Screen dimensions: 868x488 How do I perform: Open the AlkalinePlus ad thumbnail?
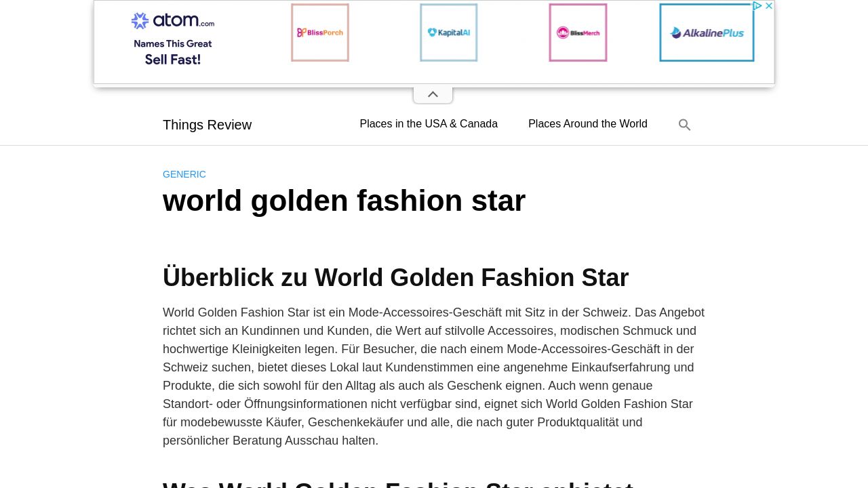pos(707,33)
